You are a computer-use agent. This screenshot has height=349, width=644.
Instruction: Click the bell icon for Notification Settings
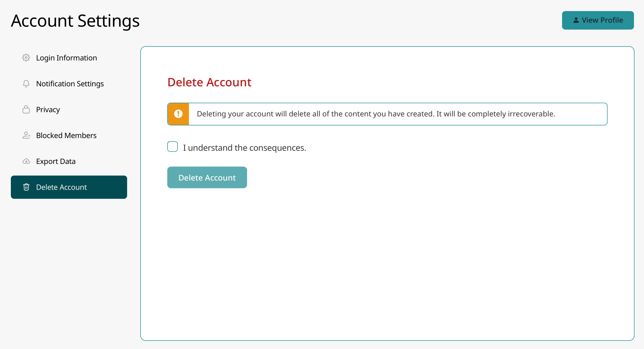pyautogui.click(x=26, y=83)
